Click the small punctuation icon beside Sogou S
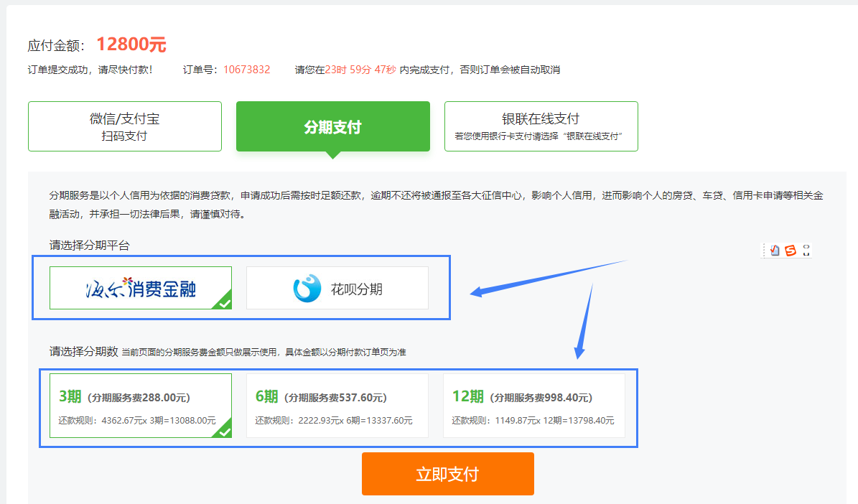Image resolution: width=858 pixels, height=504 pixels. tap(806, 250)
